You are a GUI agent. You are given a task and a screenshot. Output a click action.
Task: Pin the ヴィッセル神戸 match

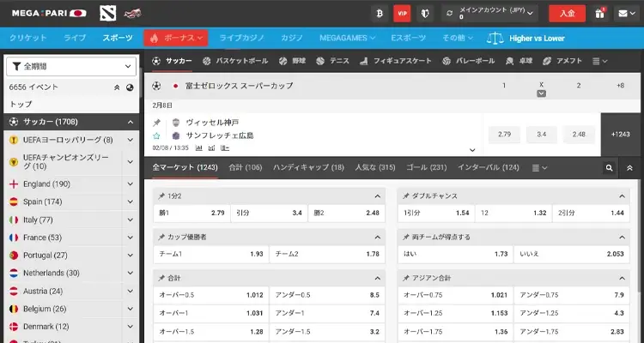(x=156, y=123)
